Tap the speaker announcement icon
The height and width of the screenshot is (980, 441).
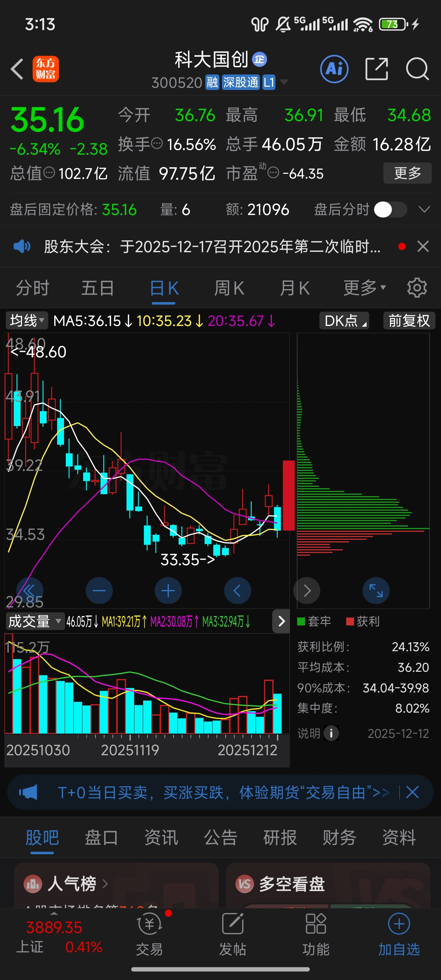pyautogui.click(x=22, y=246)
